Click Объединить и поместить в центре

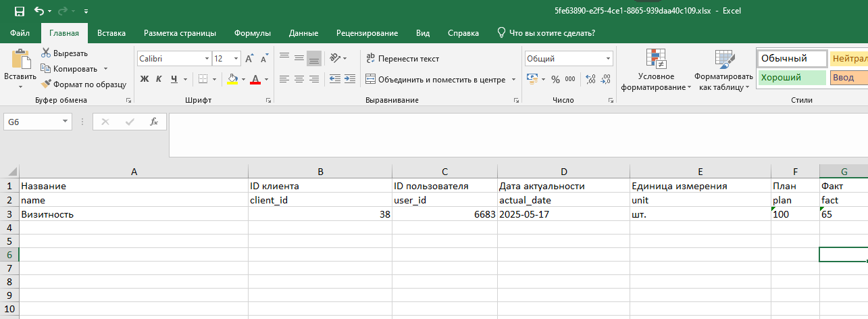436,79
